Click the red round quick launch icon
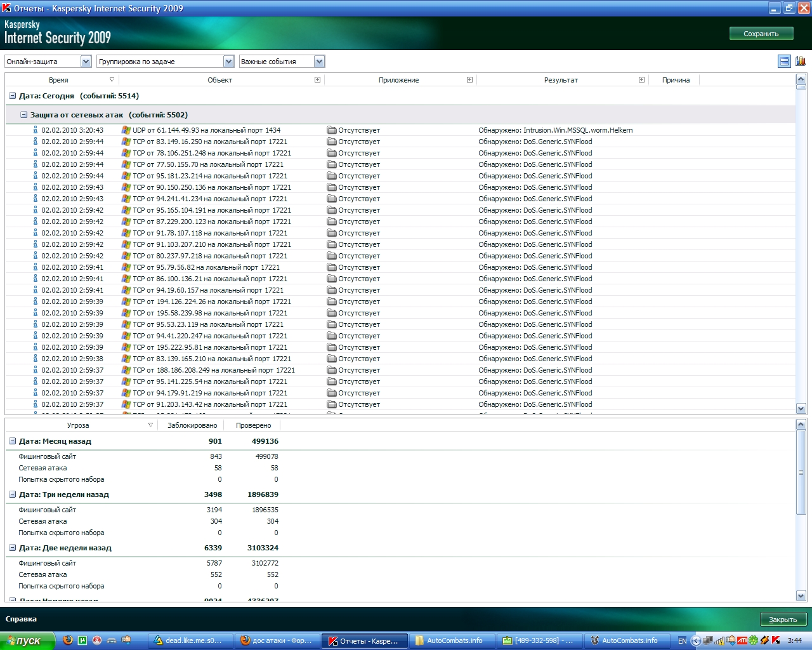 (x=97, y=640)
